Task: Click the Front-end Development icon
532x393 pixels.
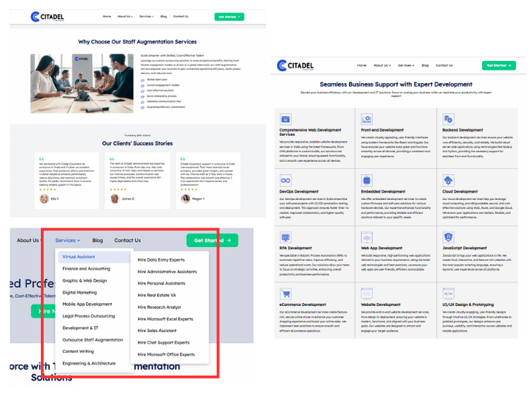Action: pyautogui.click(x=366, y=119)
